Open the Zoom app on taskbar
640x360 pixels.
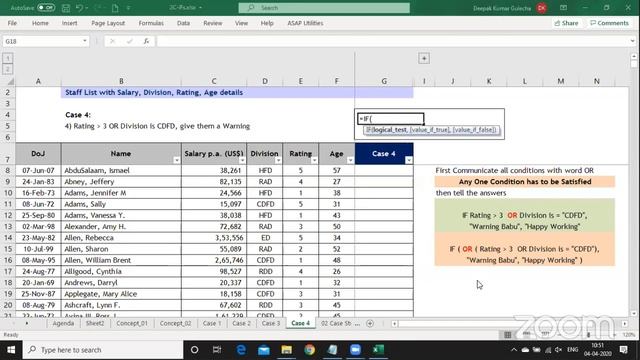(x=355, y=350)
